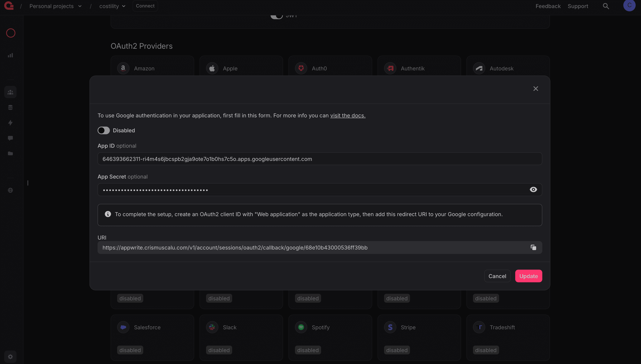
Task: Open the Feedback menu item
Action: (548, 6)
